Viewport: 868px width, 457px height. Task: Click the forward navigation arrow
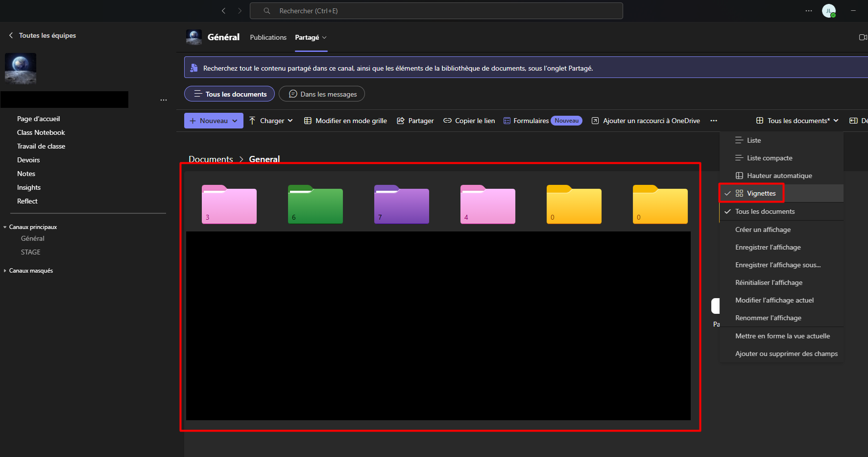pyautogui.click(x=240, y=11)
